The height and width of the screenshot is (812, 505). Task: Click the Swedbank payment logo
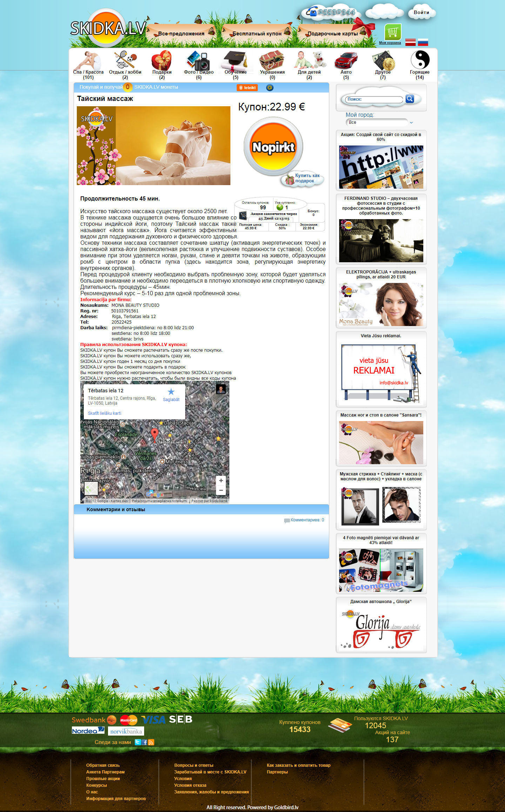coord(94,720)
